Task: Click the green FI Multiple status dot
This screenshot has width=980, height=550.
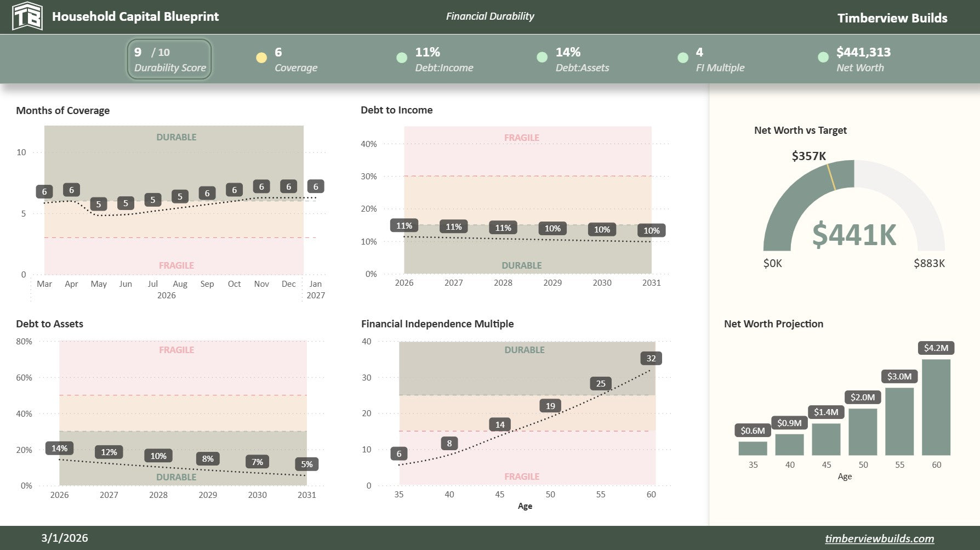Action: pyautogui.click(x=683, y=58)
